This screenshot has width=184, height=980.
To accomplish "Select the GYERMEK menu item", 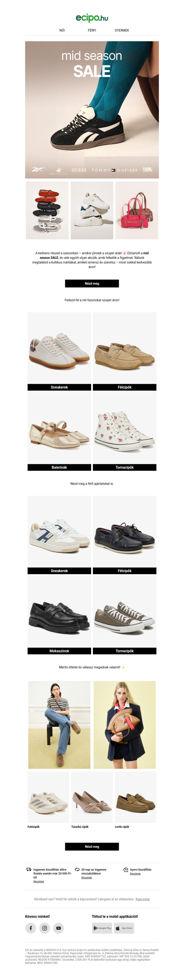I will coord(122,30).
